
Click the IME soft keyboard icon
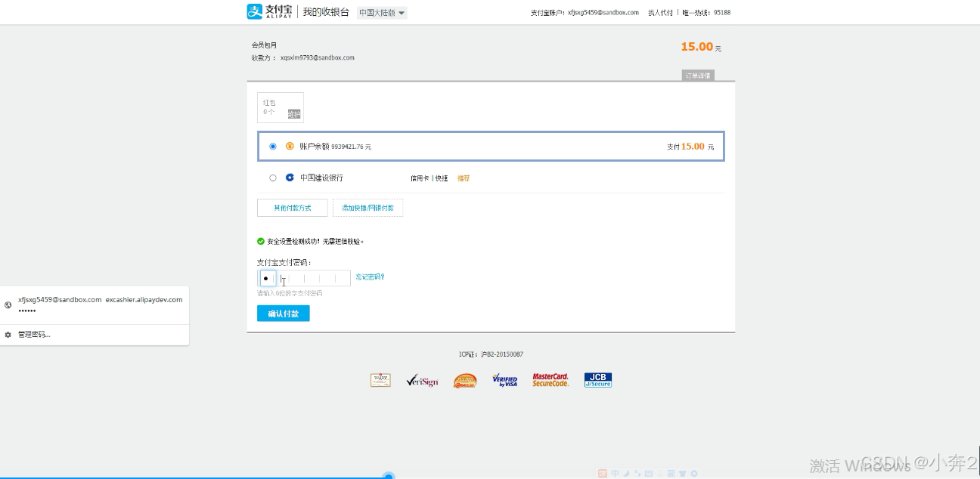point(649,474)
